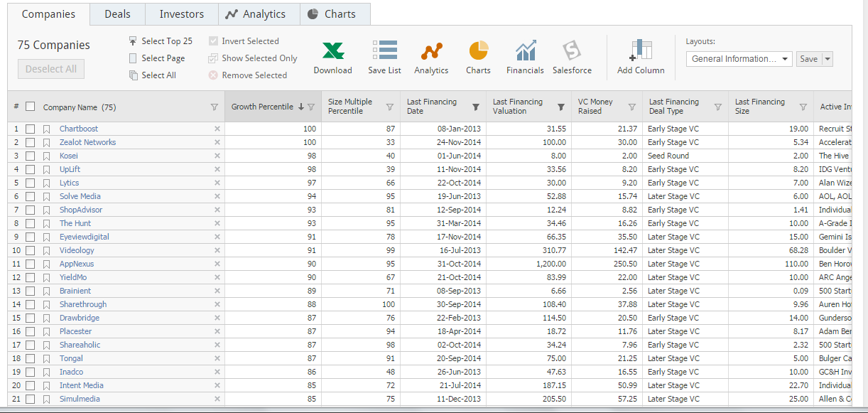Open the Analytics toolbar icon

pyautogui.click(x=431, y=51)
